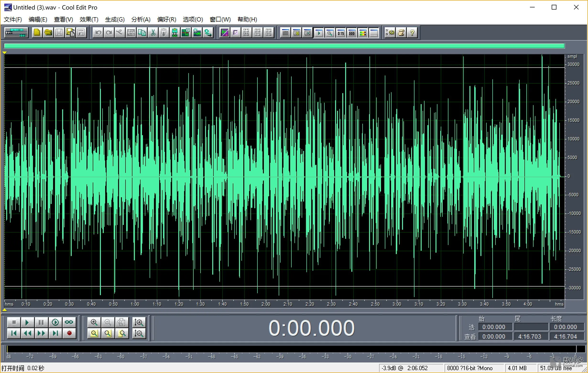Image resolution: width=588 pixels, height=373 pixels.
Task: Click the 2:00 mark on the time ruler
Action: point(266,304)
